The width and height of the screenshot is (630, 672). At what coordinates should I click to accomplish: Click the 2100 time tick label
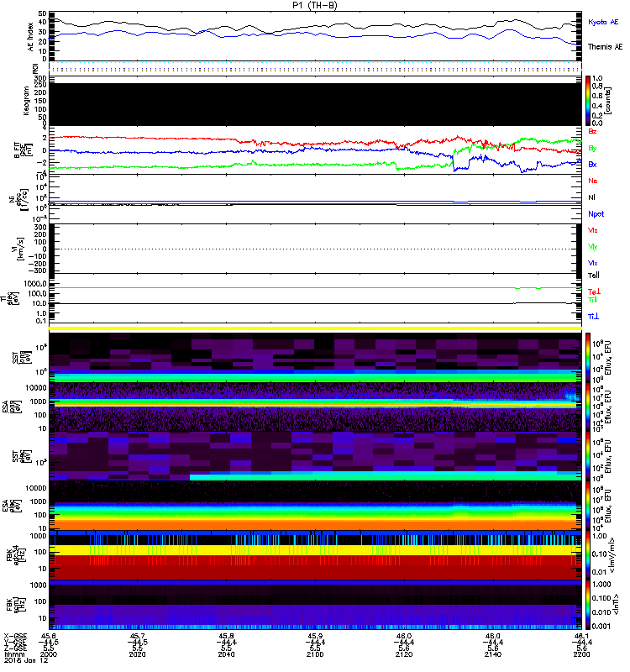pyautogui.click(x=315, y=654)
